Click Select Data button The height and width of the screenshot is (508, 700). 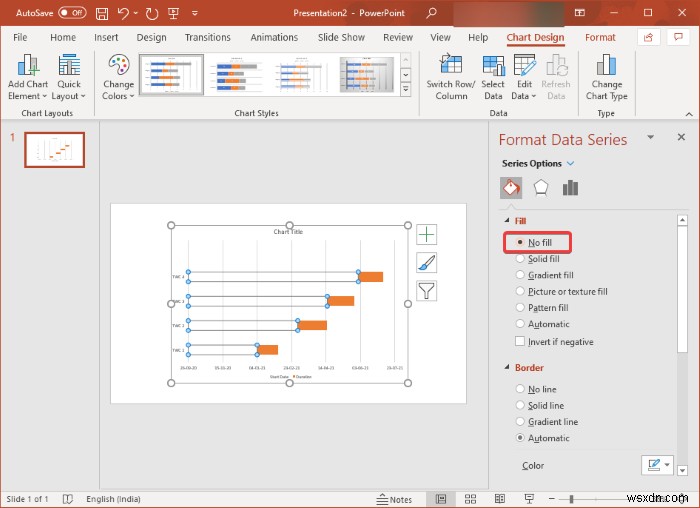(x=493, y=78)
